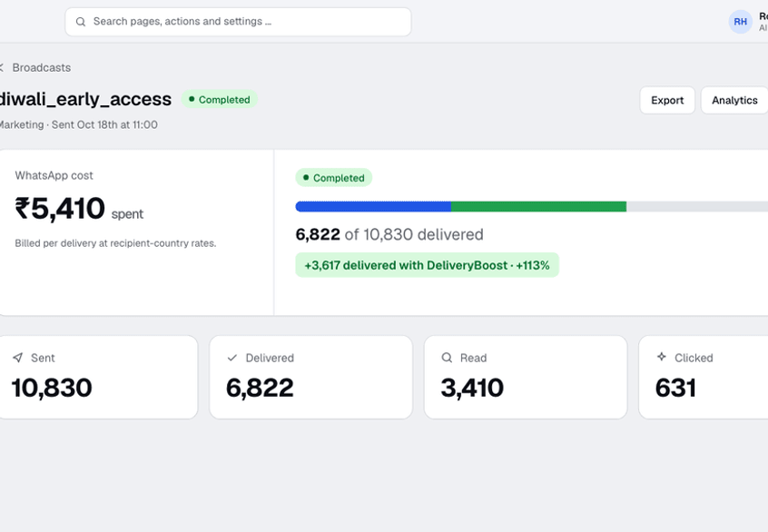Click the back chevron beside Broadcasts
768x532 pixels.
[1, 67]
